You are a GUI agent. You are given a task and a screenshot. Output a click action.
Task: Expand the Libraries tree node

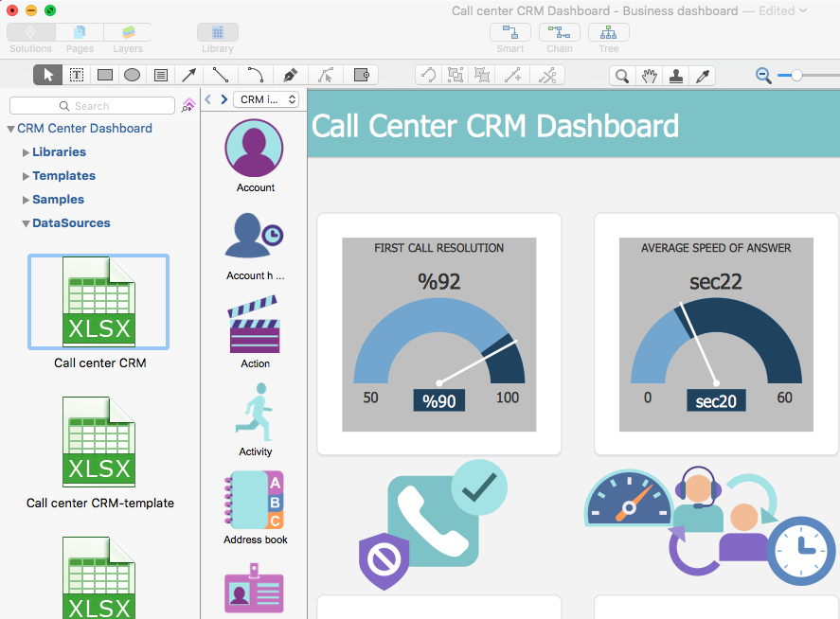tap(26, 152)
